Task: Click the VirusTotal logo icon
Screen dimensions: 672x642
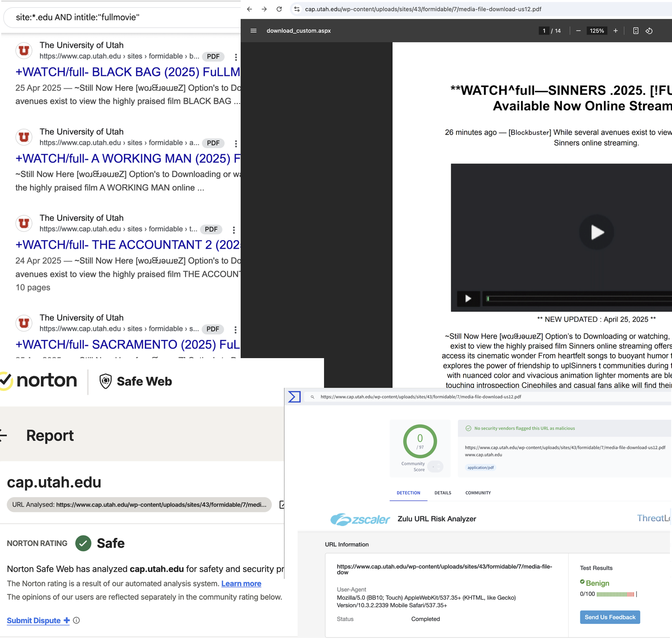Action: pyautogui.click(x=294, y=397)
